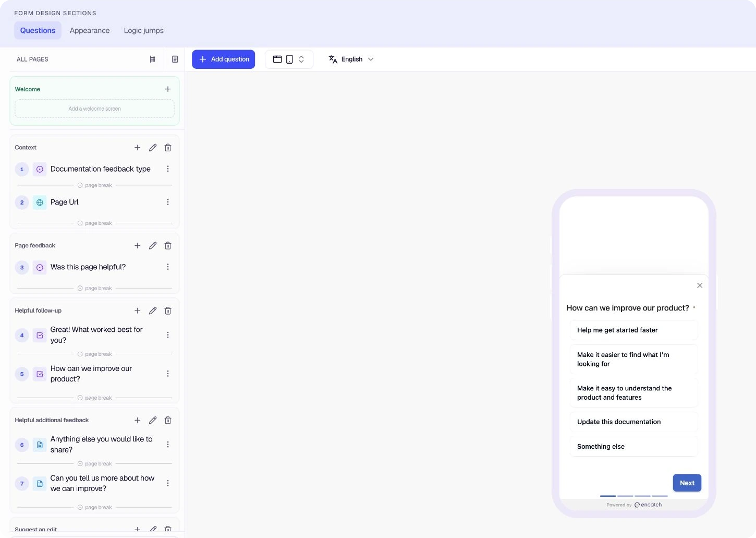The image size is (756, 538).
Task: Click Add a welcome screen placeholder
Action: (94, 109)
